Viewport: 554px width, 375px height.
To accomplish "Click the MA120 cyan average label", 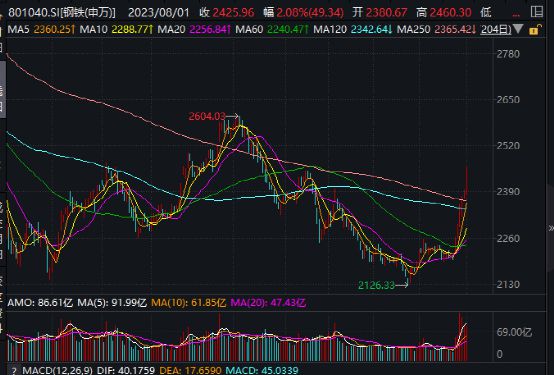I will pos(330,29).
